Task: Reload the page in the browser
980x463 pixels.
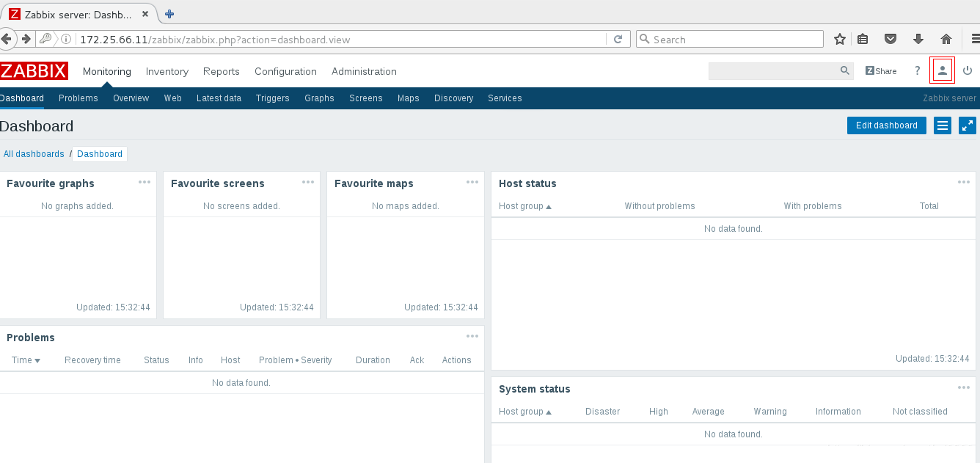Action: point(618,40)
